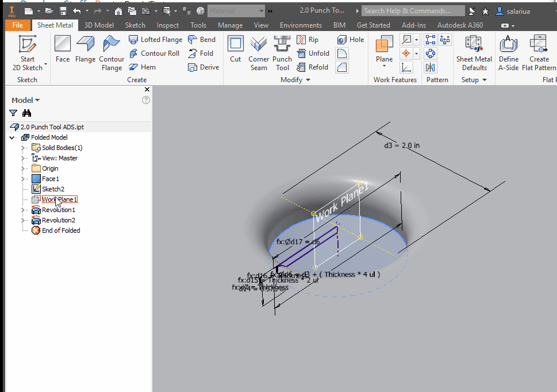This screenshot has height=392, width=557.
Task: Click the Refold tool
Action: pos(312,67)
